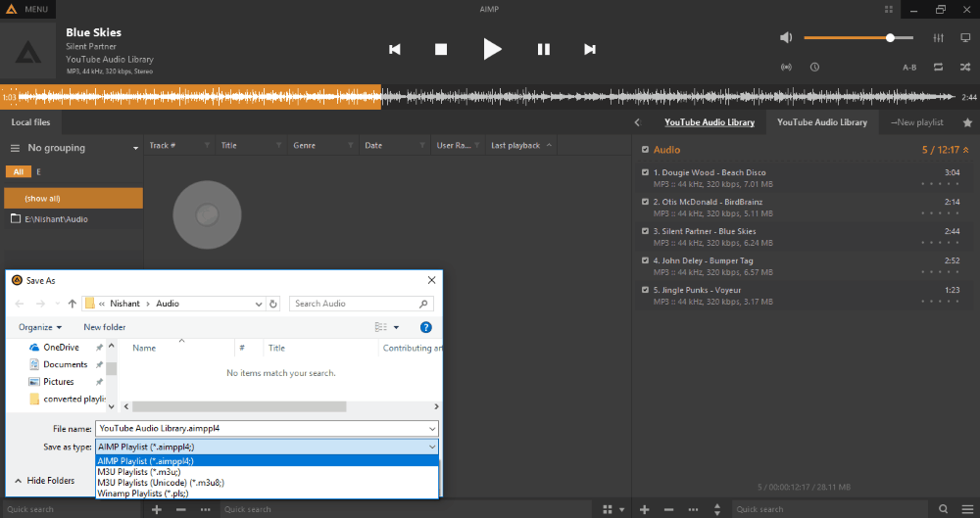Viewport: 980px width, 518px height.
Task: Skip to previous track
Action: (394, 49)
